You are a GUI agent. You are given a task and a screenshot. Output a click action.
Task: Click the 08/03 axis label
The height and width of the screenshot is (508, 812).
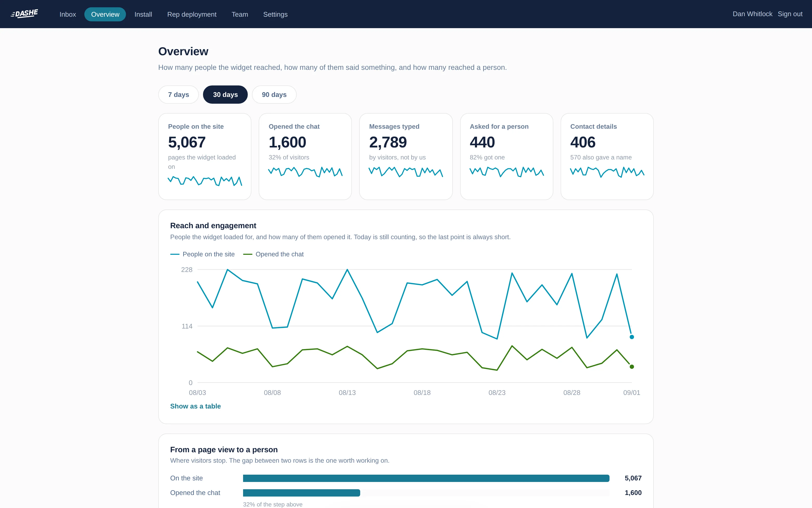pyautogui.click(x=197, y=393)
